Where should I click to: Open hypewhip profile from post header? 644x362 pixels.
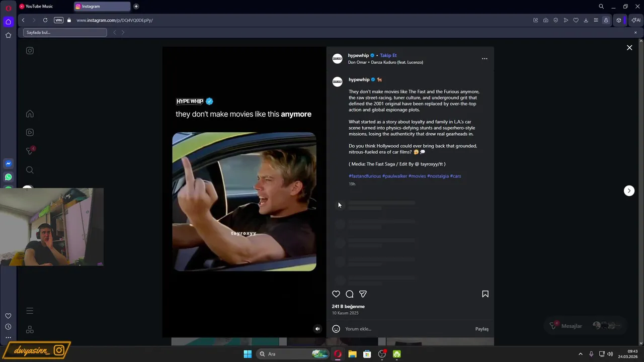click(x=358, y=55)
